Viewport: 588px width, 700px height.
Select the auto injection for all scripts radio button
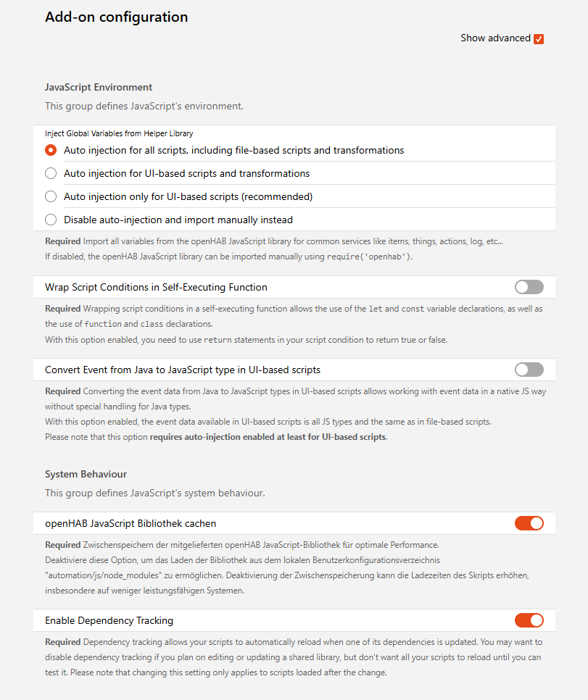pos(51,151)
